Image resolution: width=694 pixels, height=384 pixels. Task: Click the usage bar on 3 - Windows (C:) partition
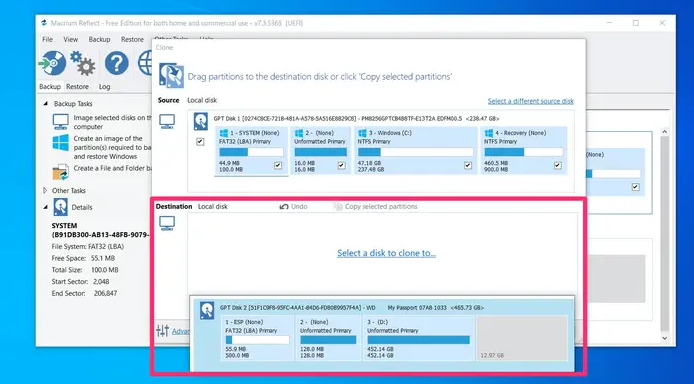tap(416, 152)
